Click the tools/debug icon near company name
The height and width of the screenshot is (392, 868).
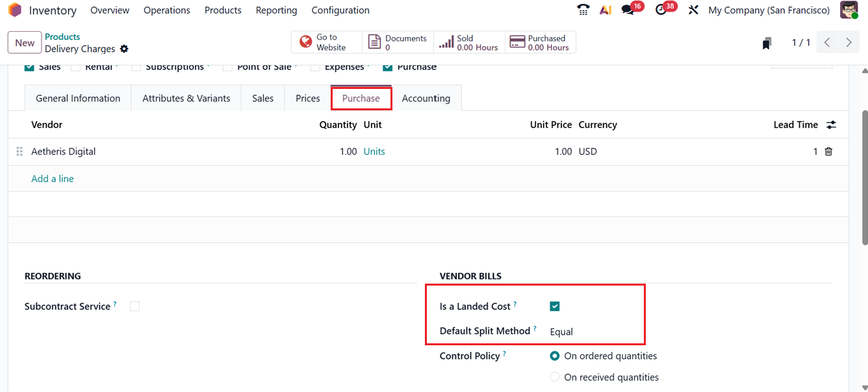[693, 10]
